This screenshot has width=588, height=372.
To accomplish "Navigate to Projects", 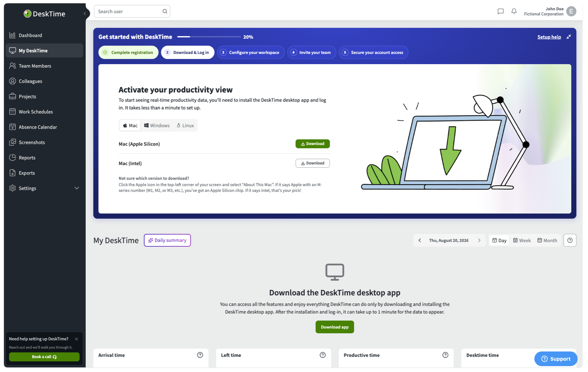I will (44, 96).
